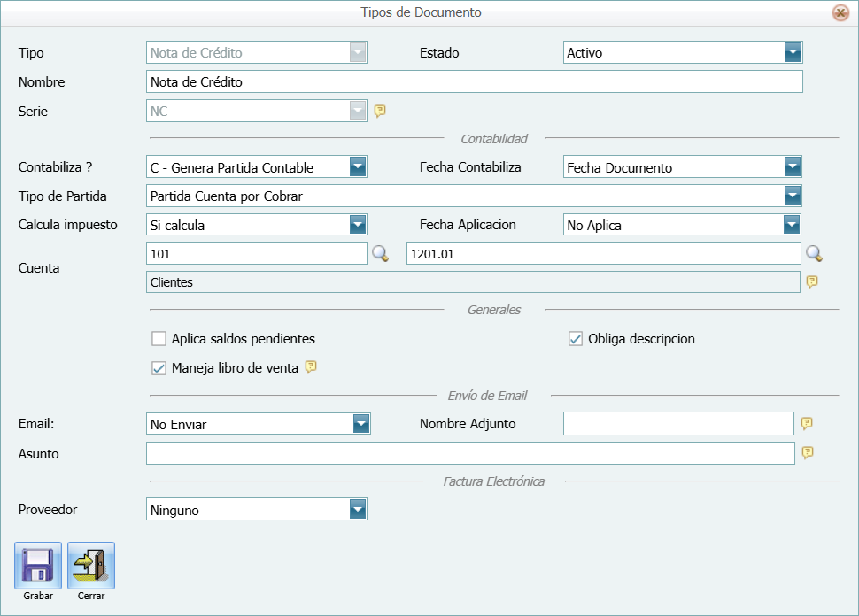Open the account lookup with the left magnifier icon
Viewport: 859px width, 616px height.
[379, 253]
